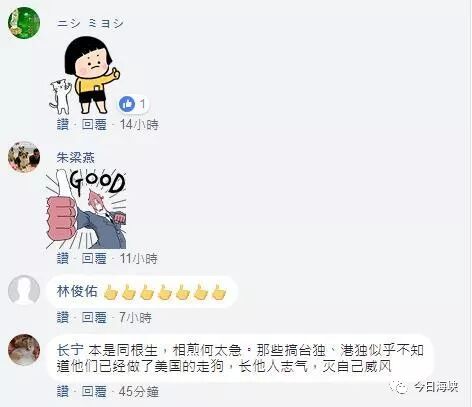Screen dimensions: 472x407
Task: Open 朱梁燕's profile avatar
Action: click(x=24, y=157)
